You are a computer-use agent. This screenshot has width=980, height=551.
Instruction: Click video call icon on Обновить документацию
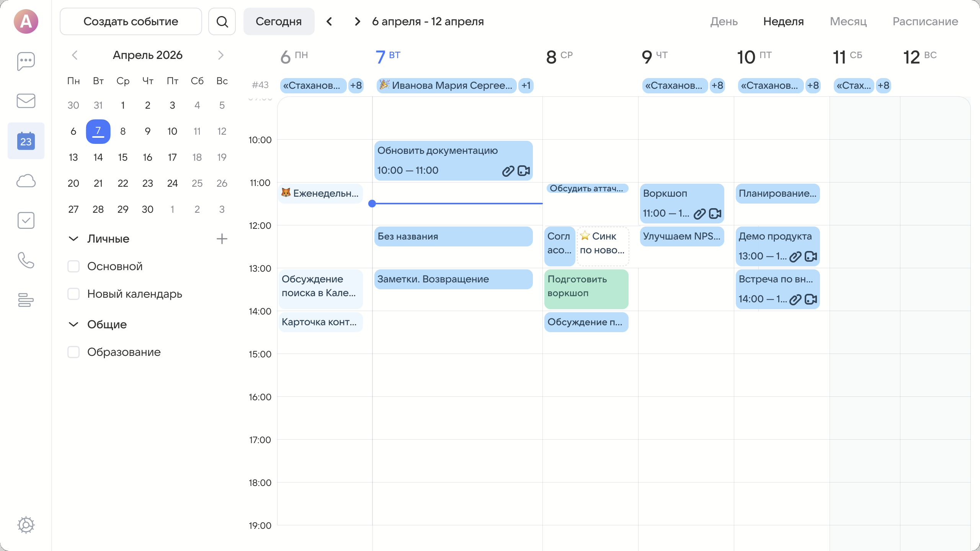[x=523, y=171]
